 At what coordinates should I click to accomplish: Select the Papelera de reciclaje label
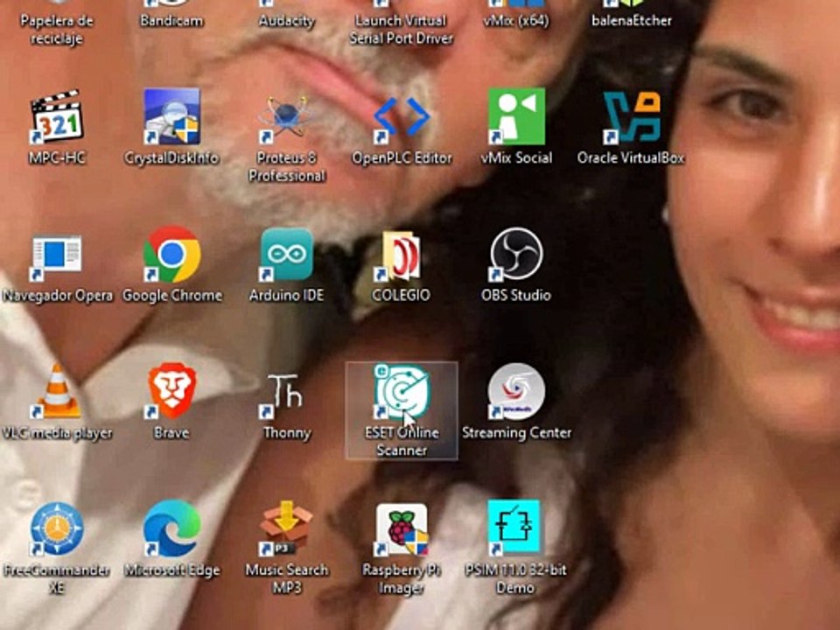[57, 30]
